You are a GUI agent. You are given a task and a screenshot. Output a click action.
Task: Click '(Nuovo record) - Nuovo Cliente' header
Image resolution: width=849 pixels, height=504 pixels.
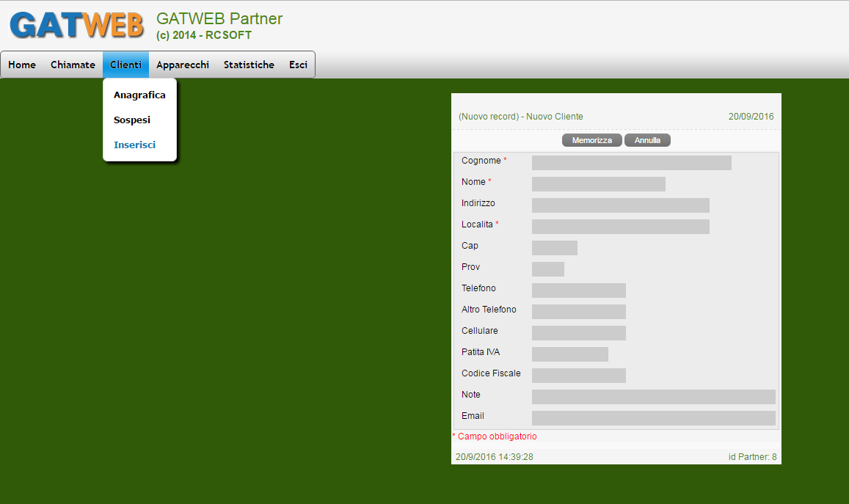tap(521, 117)
